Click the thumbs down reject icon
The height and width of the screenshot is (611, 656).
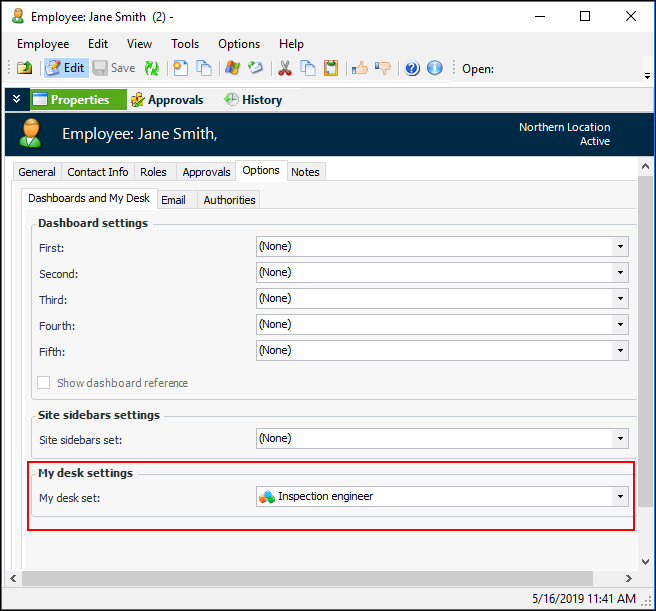click(x=383, y=68)
